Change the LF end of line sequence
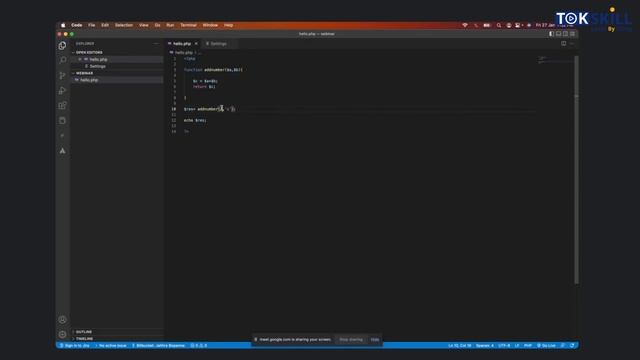 click(x=517, y=346)
